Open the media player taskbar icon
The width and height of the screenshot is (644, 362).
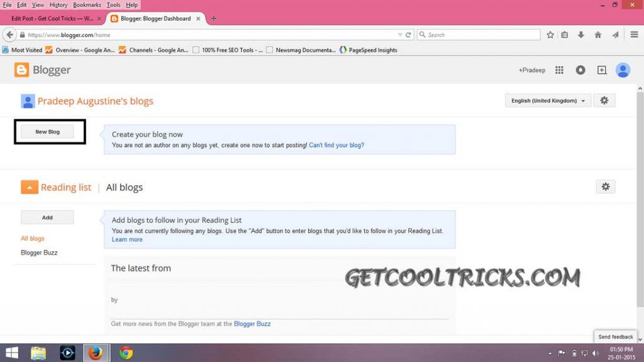(67, 353)
